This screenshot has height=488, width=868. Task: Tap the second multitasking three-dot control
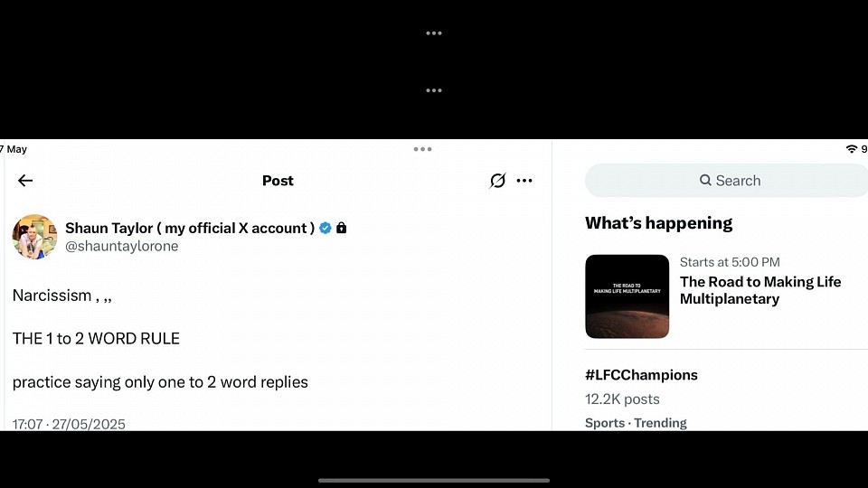(x=434, y=90)
